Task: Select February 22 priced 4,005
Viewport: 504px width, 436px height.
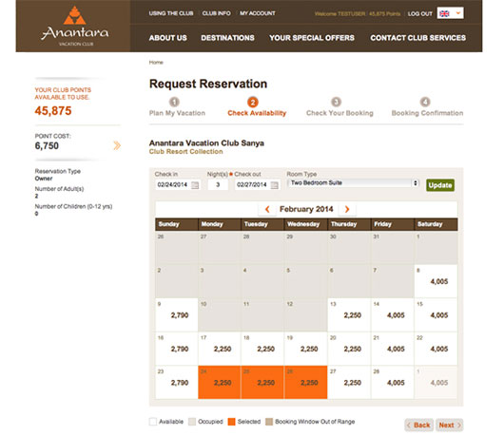Action: pos(436,349)
